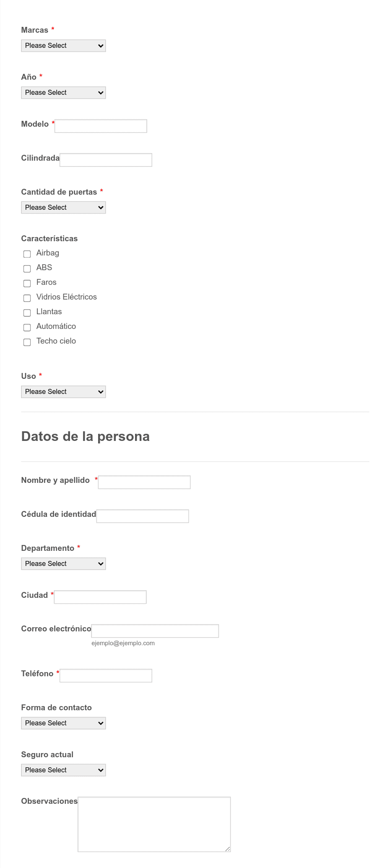Tick the Faros checkbox

[27, 283]
